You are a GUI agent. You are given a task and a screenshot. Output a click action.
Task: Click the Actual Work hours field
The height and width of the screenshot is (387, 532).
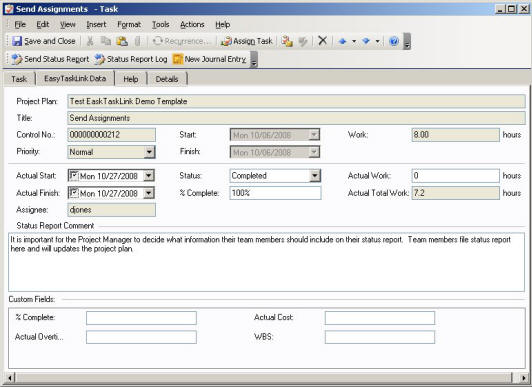455,176
